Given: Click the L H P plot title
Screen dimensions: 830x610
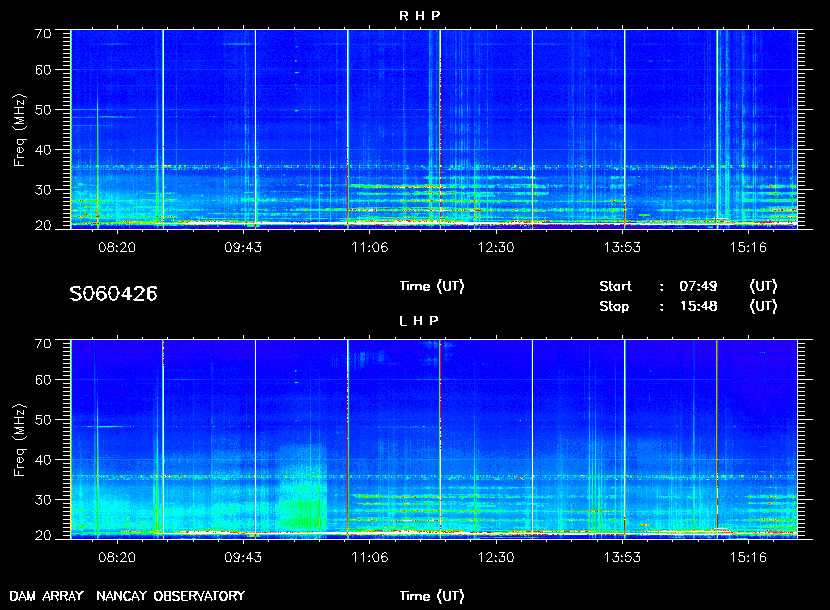Looking at the screenshot, I should [419, 321].
